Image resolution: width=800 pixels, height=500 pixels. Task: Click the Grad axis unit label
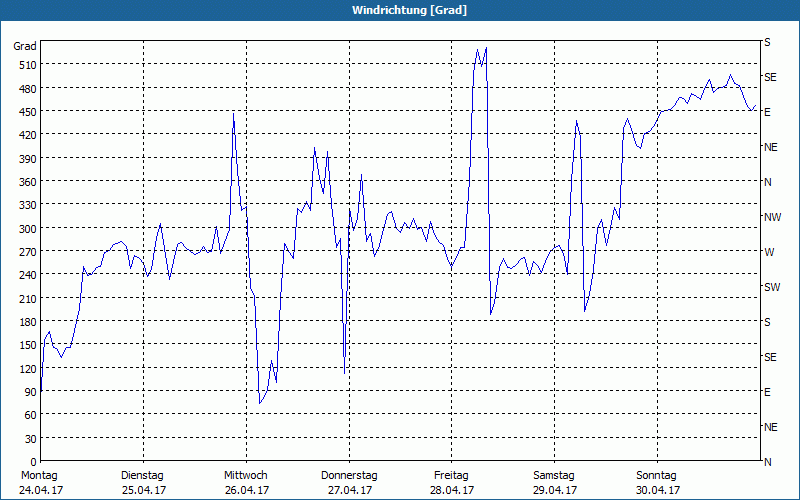pyautogui.click(x=25, y=46)
